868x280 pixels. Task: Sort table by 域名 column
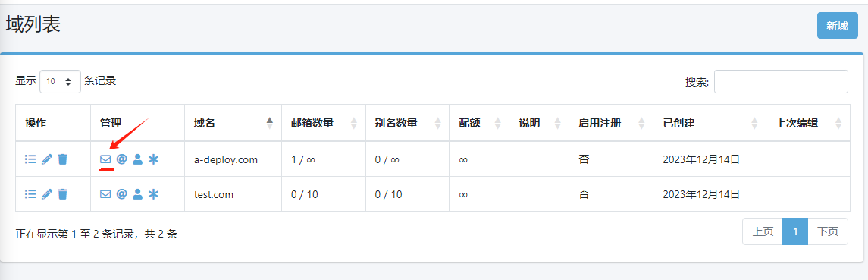(x=233, y=123)
